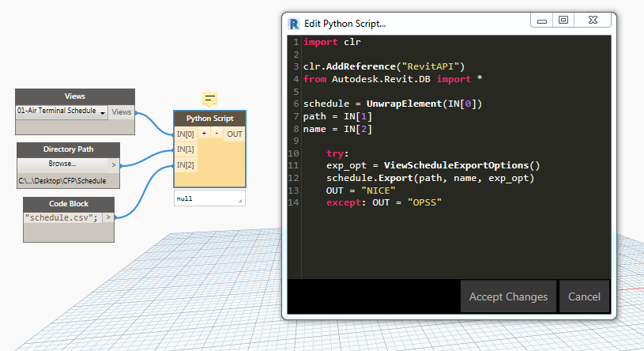Click the UnwrapElement(IN[0]) schedule line
This screenshot has width=644, height=351.
click(x=393, y=104)
